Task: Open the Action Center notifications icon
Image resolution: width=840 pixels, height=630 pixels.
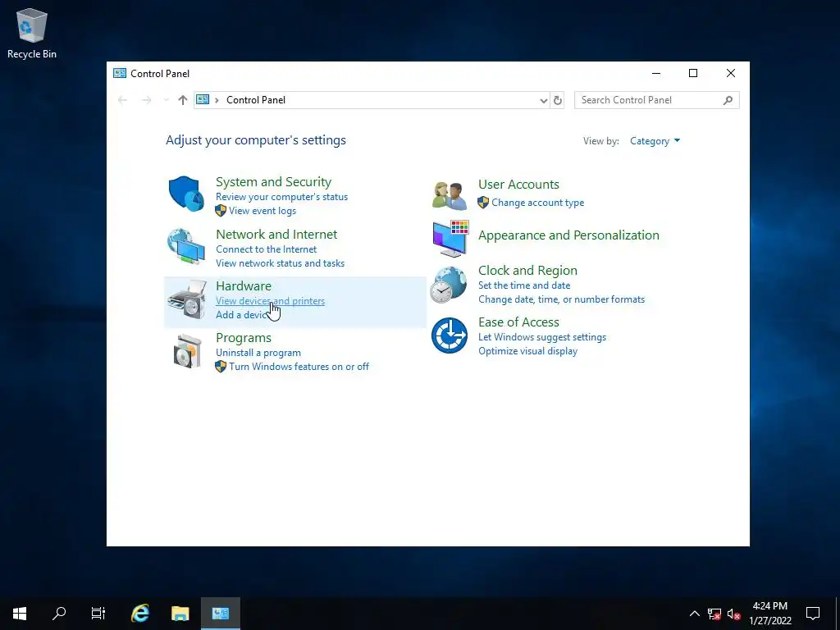Action: pos(813,614)
